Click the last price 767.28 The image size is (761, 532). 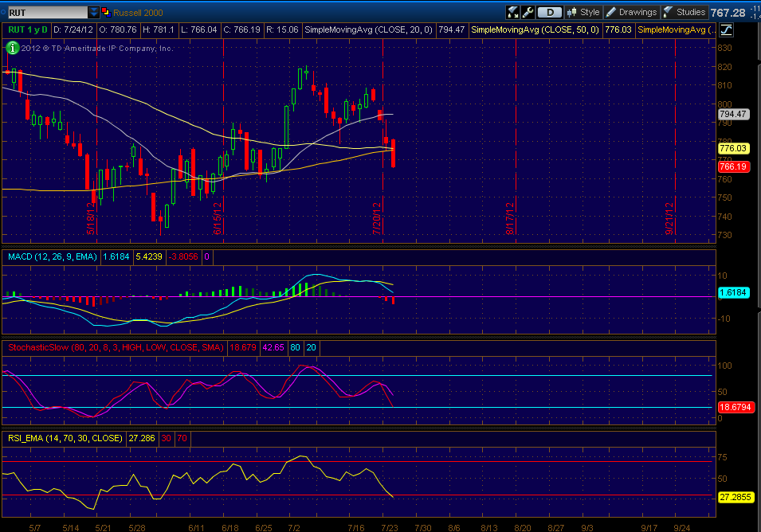pos(728,13)
